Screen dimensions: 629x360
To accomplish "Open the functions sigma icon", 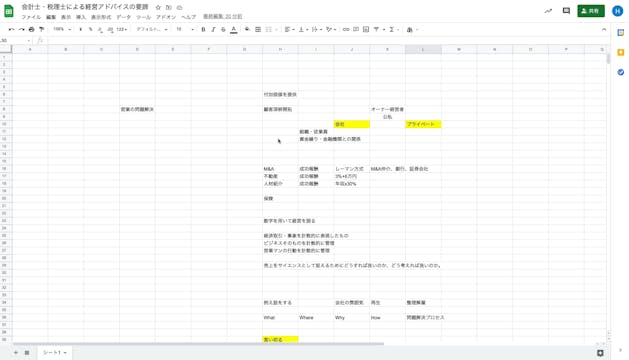I will tap(392, 29).
